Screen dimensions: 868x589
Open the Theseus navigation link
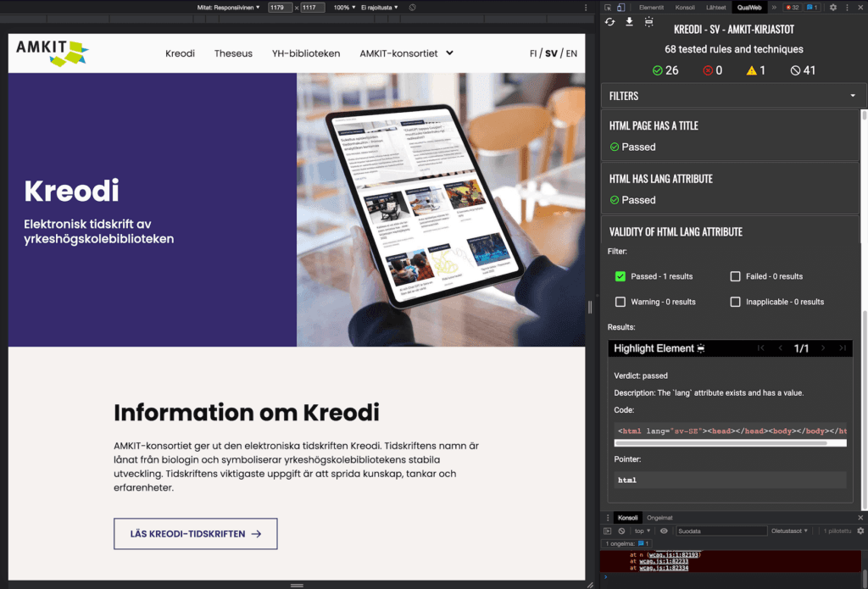coord(233,53)
